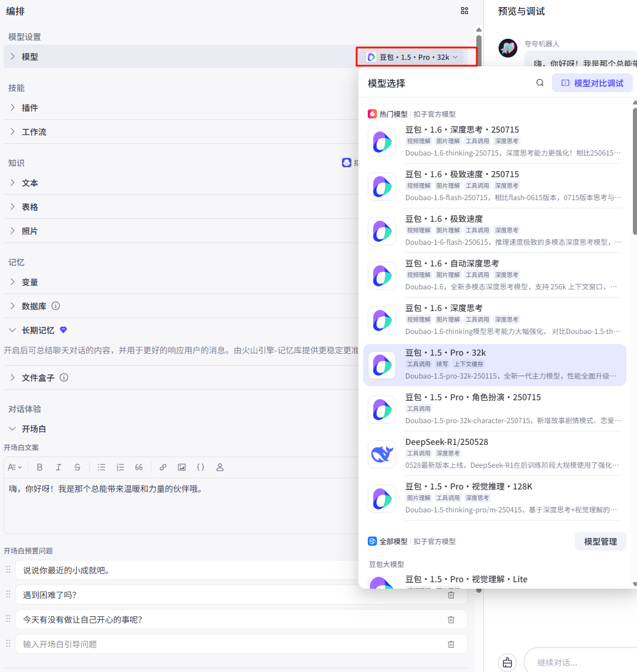Insert the user name placeholder icon
This screenshot has width=637, height=672.
220,467
